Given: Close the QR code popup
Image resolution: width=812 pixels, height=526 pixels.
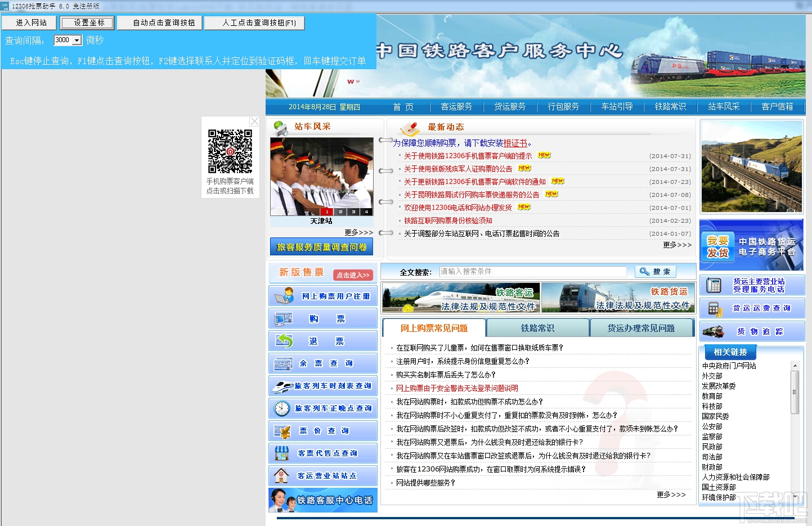Looking at the screenshot, I should pyautogui.click(x=254, y=122).
